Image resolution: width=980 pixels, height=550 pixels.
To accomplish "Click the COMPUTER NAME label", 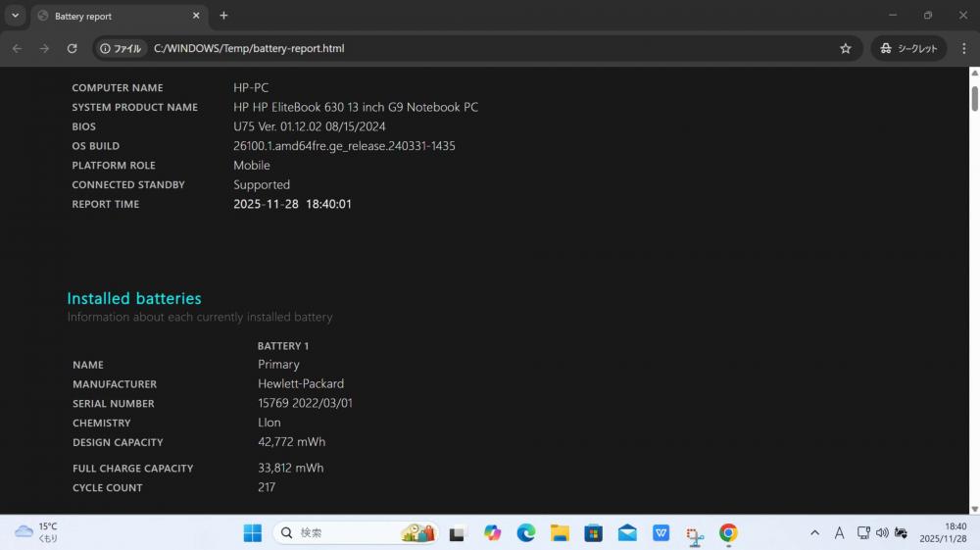I will pyautogui.click(x=117, y=88).
